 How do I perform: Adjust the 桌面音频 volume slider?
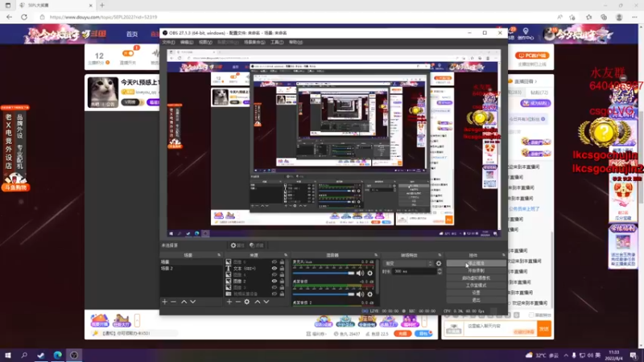(324, 294)
